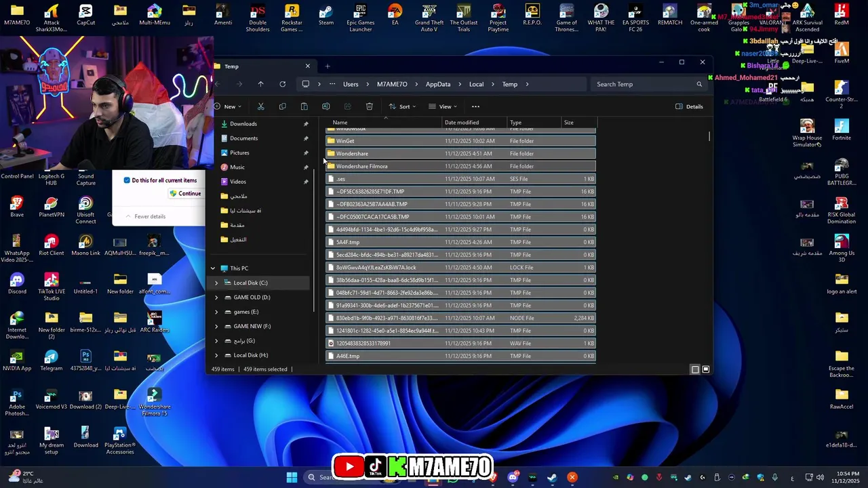Open Fortnite desktop shortcut
Viewport: 868px width, 488px height.
[x=842, y=130]
